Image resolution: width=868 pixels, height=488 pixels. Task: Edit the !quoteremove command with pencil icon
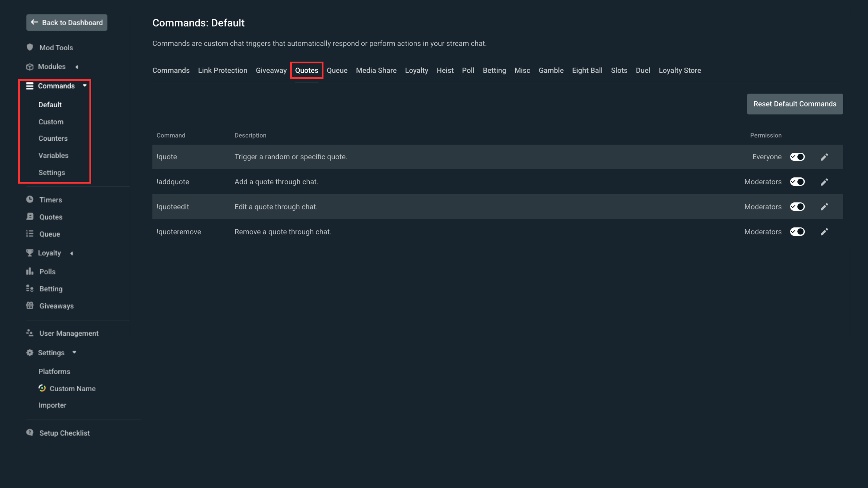coord(824,232)
